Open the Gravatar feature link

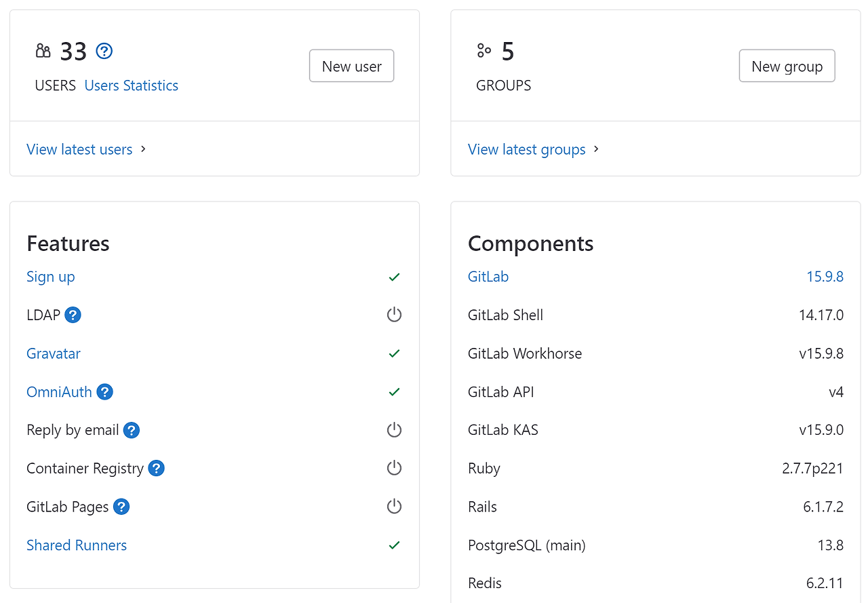pyautogui.click(x=54, y=353)
